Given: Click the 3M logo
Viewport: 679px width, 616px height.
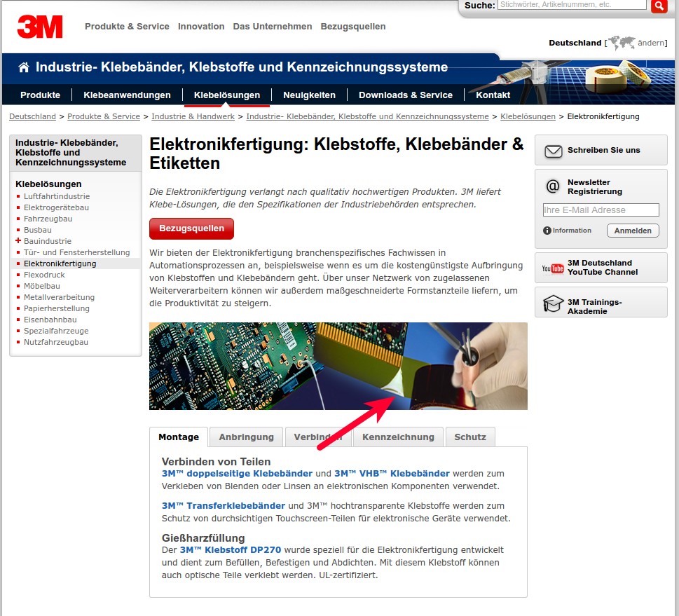Looking at the screenshot, I should 40,27.
